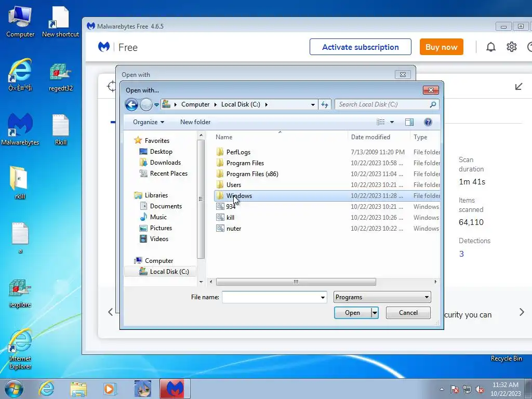Viewport: 532px width, 399px height.
Task: Click Computer in the address breadcrumb
Action: [x=195, y=104]
